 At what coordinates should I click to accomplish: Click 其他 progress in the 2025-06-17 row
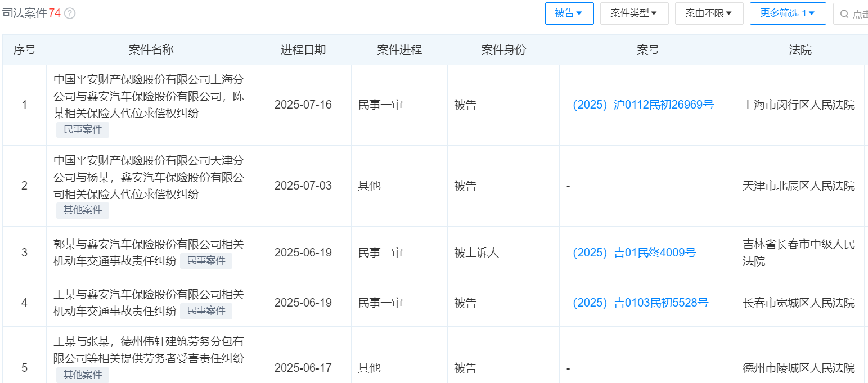[370, 368]
